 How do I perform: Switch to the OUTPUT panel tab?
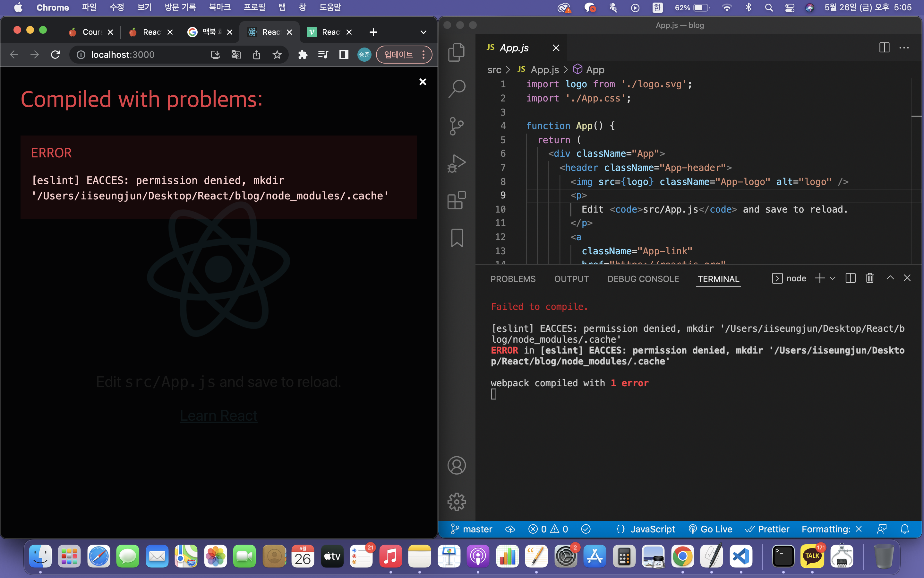coord(571,279)
